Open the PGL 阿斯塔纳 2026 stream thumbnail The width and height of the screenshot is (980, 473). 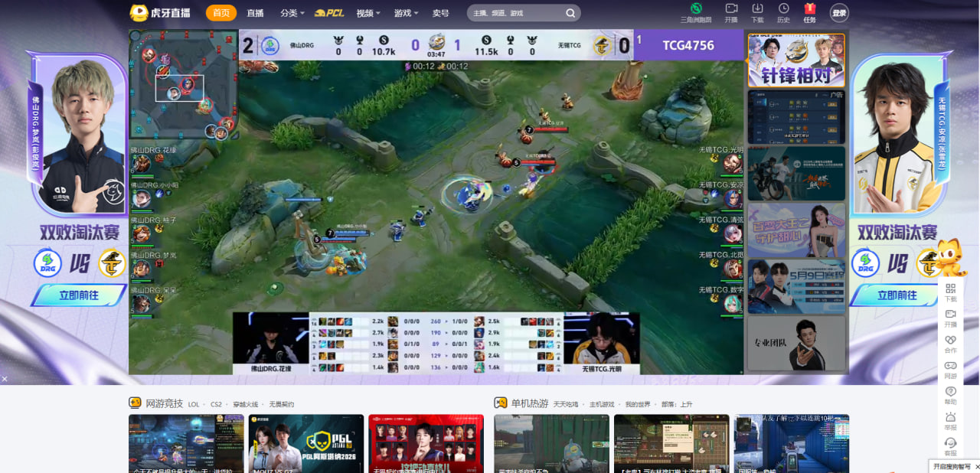click(306, 444)
